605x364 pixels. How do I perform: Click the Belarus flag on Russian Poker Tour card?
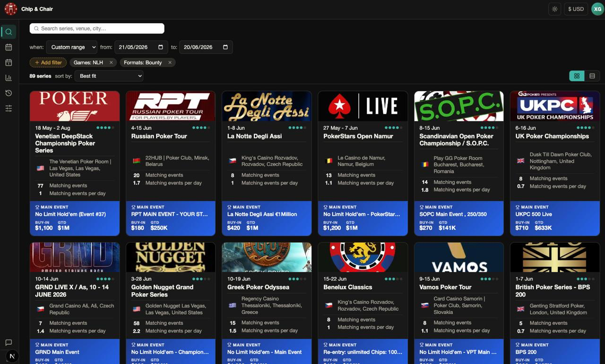pos(136,161)
